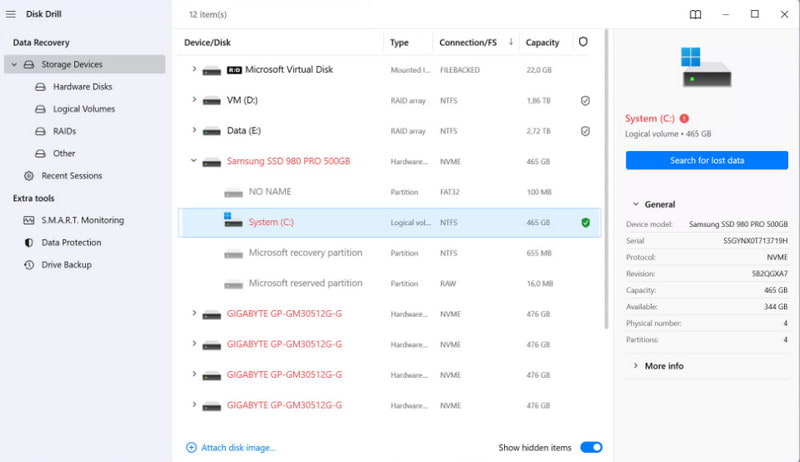Open the help book icon

695,14
